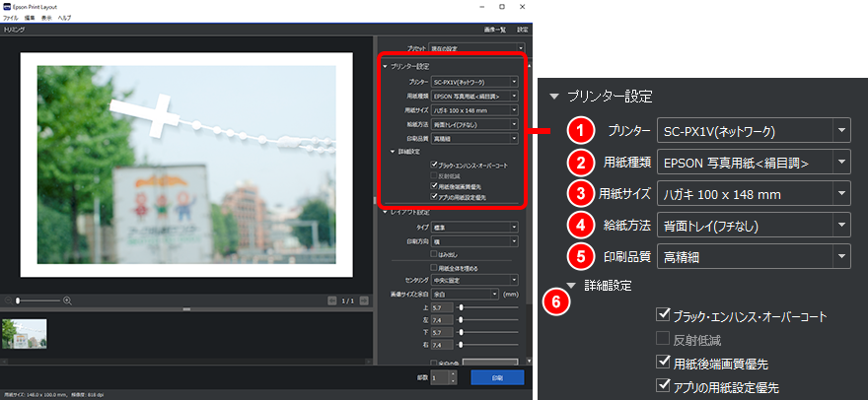868x400 pixels.
Task: Click the blue 印刷 button
Action: point(497,376)
